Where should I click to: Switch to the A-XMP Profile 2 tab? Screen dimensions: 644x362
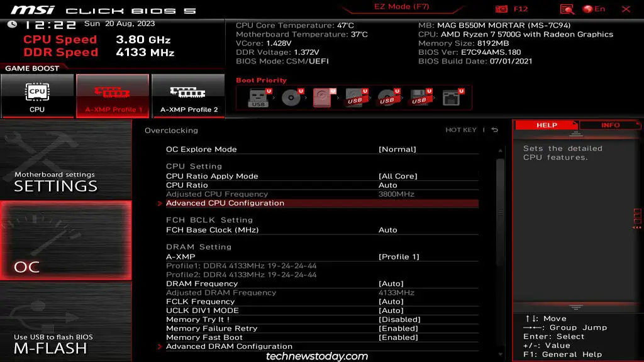tap(188, 96)
